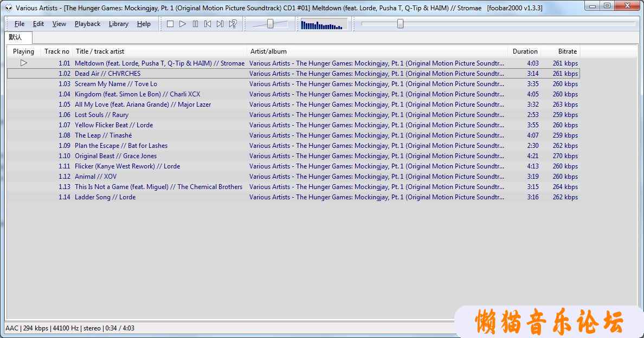Click the 264 kbps bitrate cell
644x338 pixels.
(x=565, y=187)
